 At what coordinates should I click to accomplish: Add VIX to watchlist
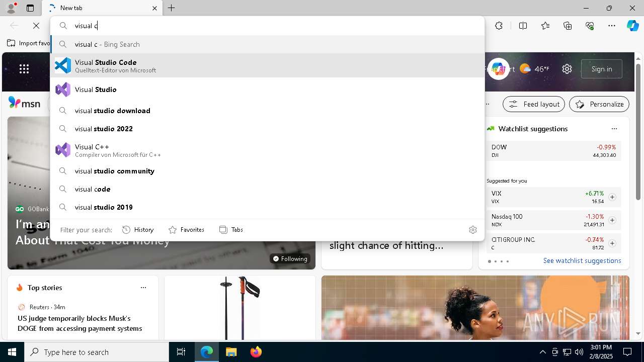pos(612,197)
